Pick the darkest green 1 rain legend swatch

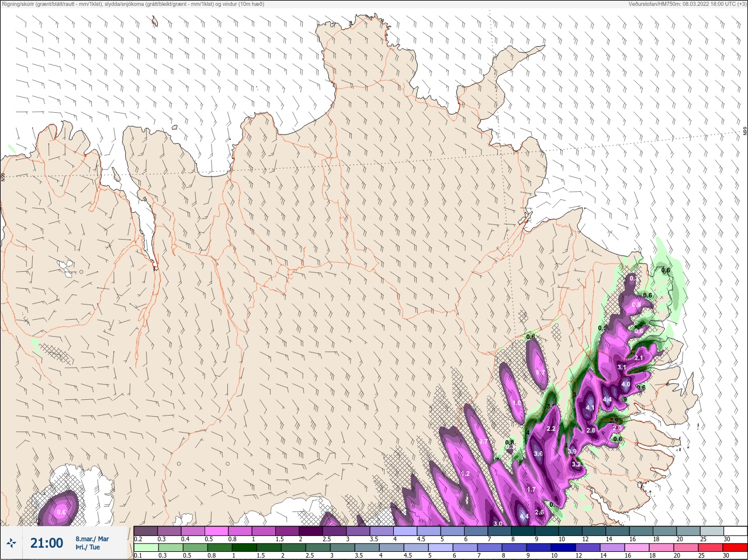pyautogui.click(x=244, y=548)
